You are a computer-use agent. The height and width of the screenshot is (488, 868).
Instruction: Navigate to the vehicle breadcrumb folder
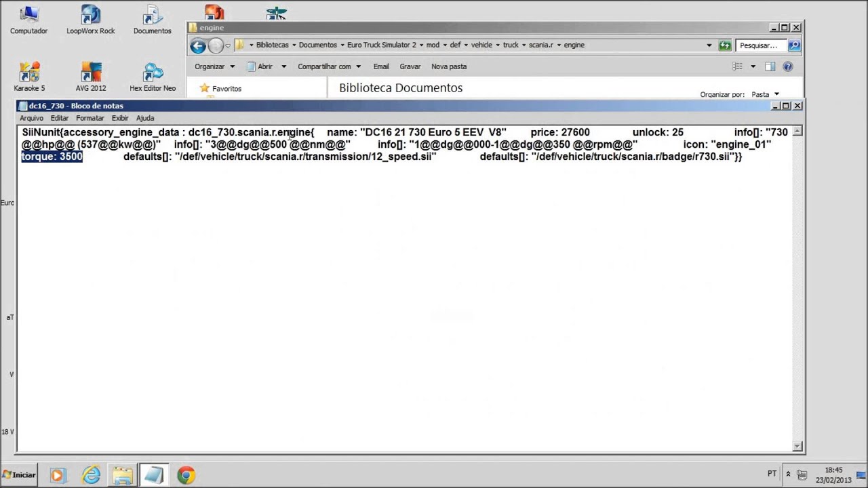pos(481,45)
